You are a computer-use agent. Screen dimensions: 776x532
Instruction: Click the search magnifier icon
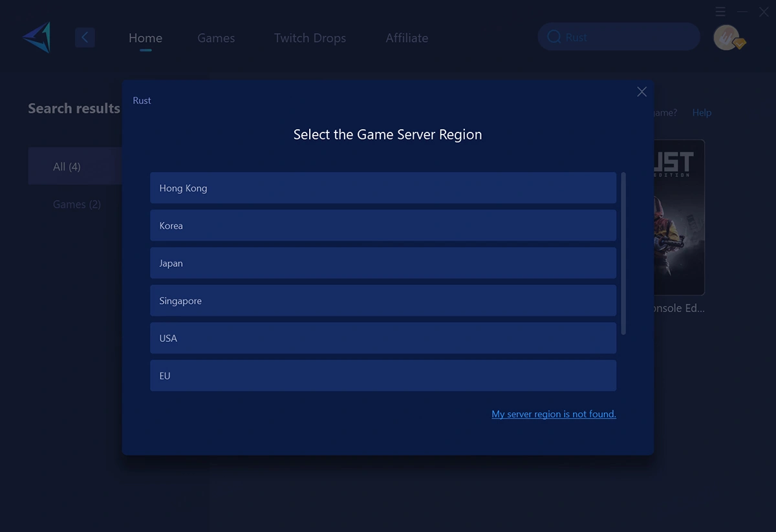(x=554, y=37)
